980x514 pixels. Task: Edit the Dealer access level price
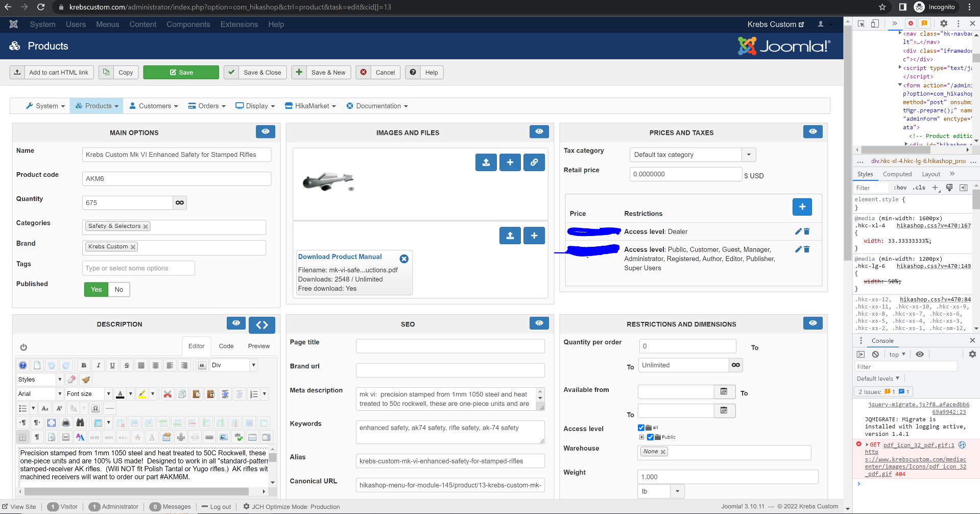[798, 231]
